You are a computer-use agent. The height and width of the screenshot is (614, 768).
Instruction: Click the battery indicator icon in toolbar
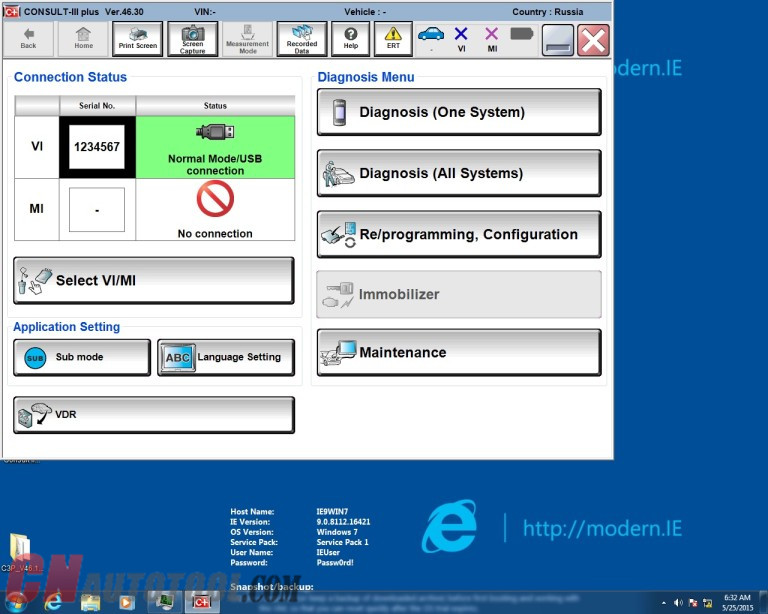[522, 34]
